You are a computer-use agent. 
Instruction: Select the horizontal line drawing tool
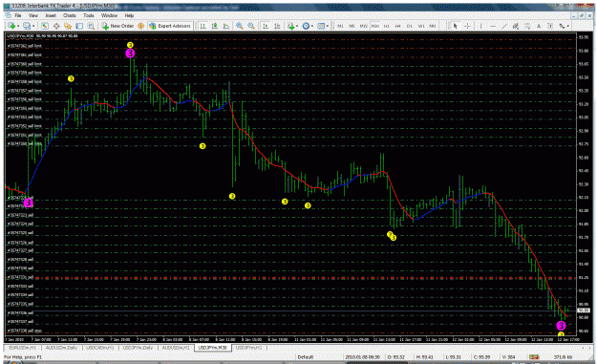(493, 26)
